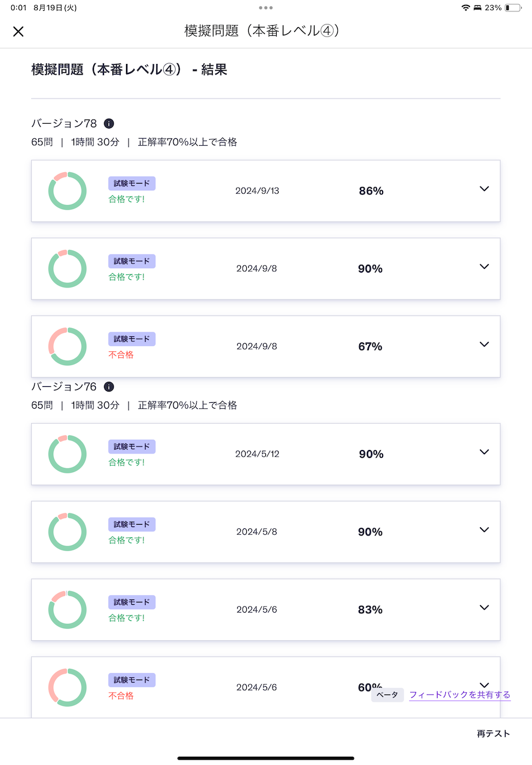Tap the donut chart for 2024/5/12 result
The image size is (532, 765).
[x=68, y=454]
